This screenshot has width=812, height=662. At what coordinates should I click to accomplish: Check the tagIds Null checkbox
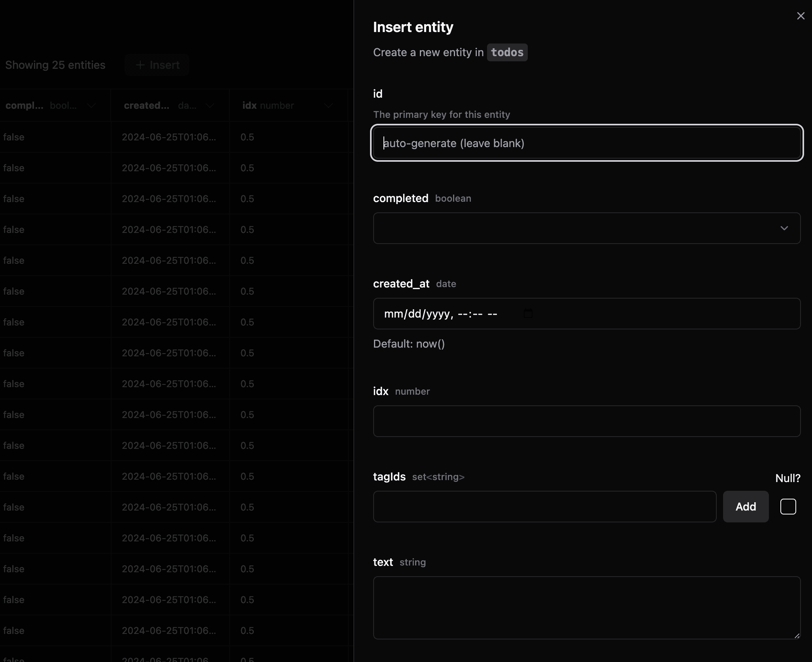click(788, 507)
